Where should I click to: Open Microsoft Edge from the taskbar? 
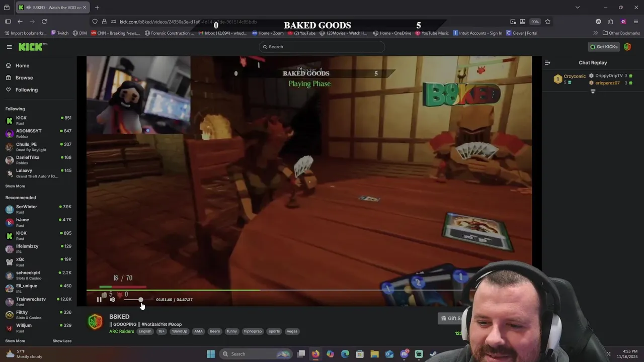point(345,354)
